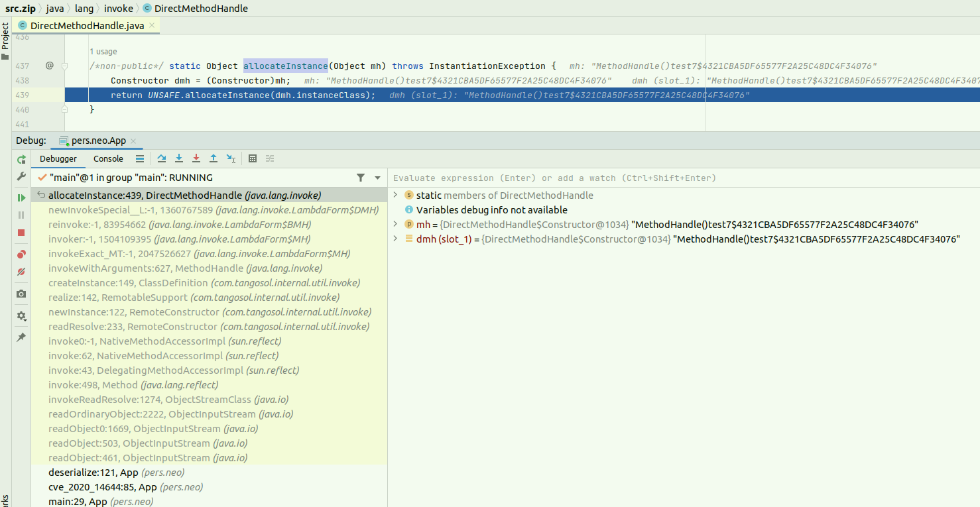Select frame newInvokeSpecial__L:-1
This screenshot has height=507, width=980.
(209, 210)
